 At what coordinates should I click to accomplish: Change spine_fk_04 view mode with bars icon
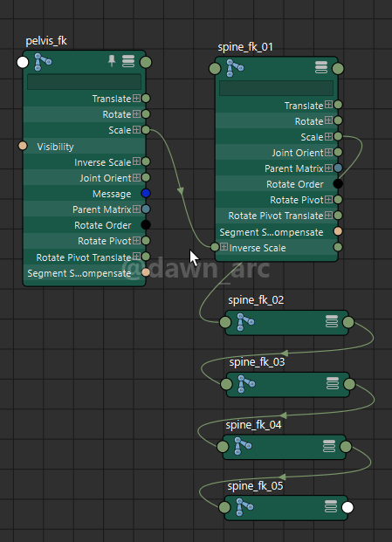[329, 446]
